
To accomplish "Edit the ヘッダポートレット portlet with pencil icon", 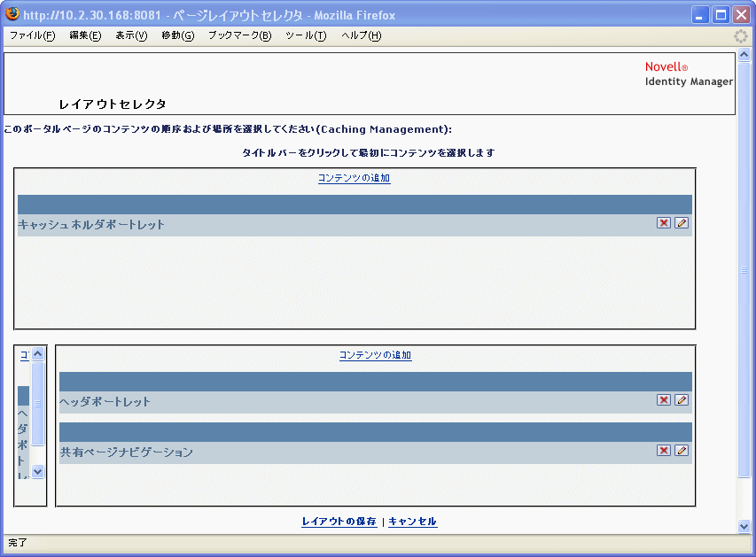I will pos(682,400).
